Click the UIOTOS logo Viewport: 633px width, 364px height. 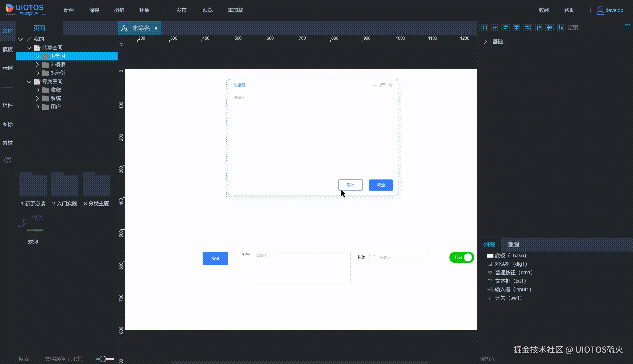pos(24,10)
